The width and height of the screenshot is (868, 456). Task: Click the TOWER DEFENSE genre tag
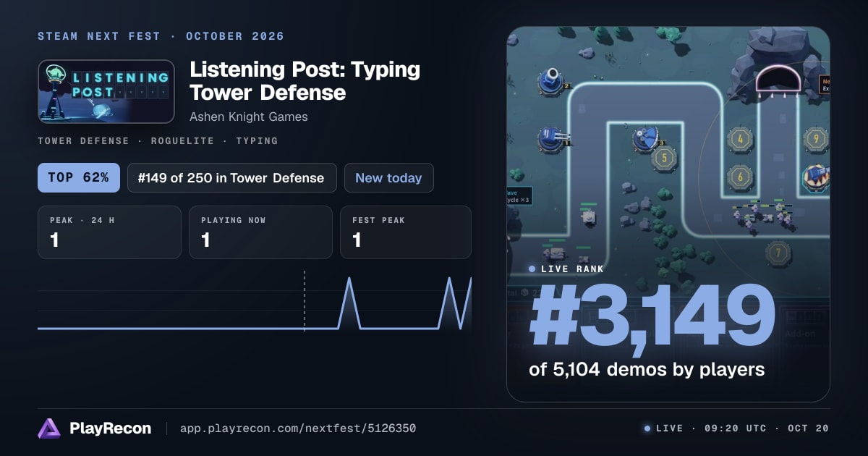click(x=83, y=141)
